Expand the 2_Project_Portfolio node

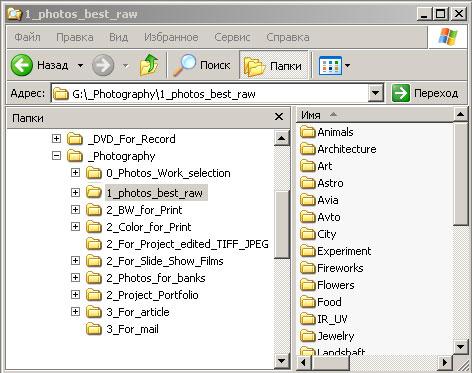pyautogui.click(x=75, y=294)
